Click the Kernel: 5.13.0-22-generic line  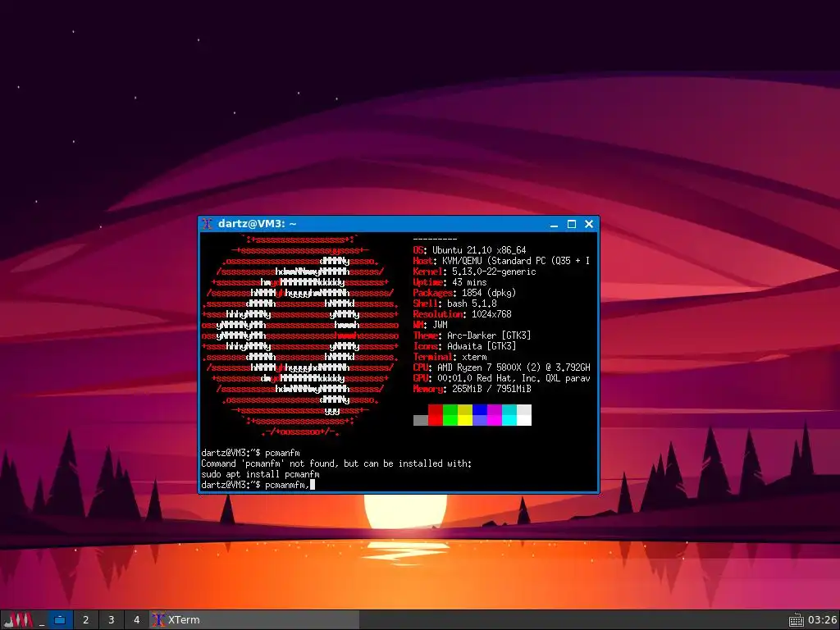pyautogui.click(x=475, y=272)
